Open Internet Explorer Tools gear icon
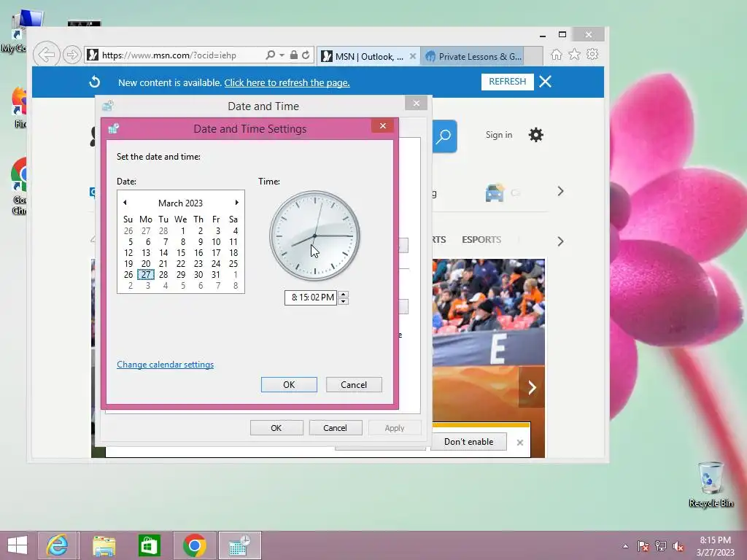The width and height of the screenshot is (747, 560). point(592,54)
